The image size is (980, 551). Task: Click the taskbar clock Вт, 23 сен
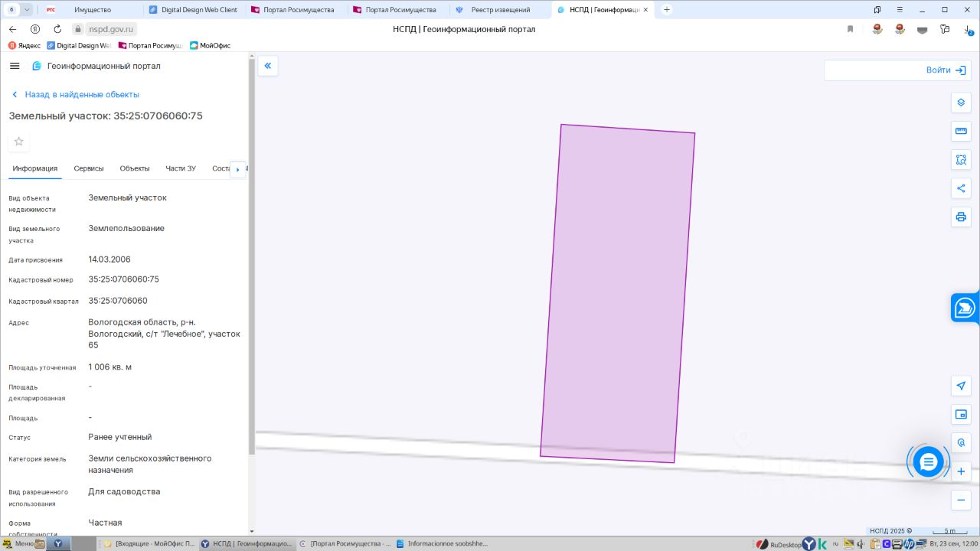pos(954,544)
